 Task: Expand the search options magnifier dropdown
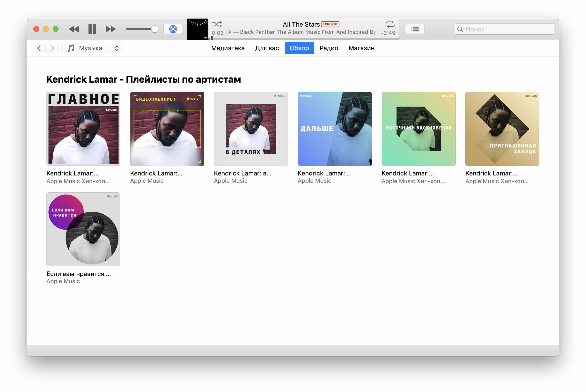pyautogui.click(x=461, y=29)
